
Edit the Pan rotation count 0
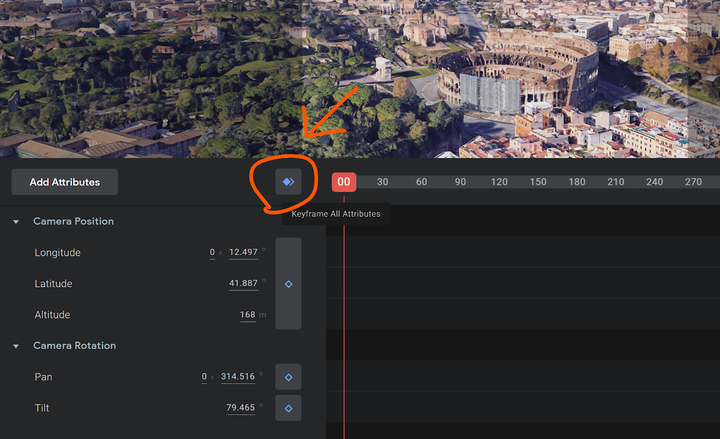(x=204, y=377)
